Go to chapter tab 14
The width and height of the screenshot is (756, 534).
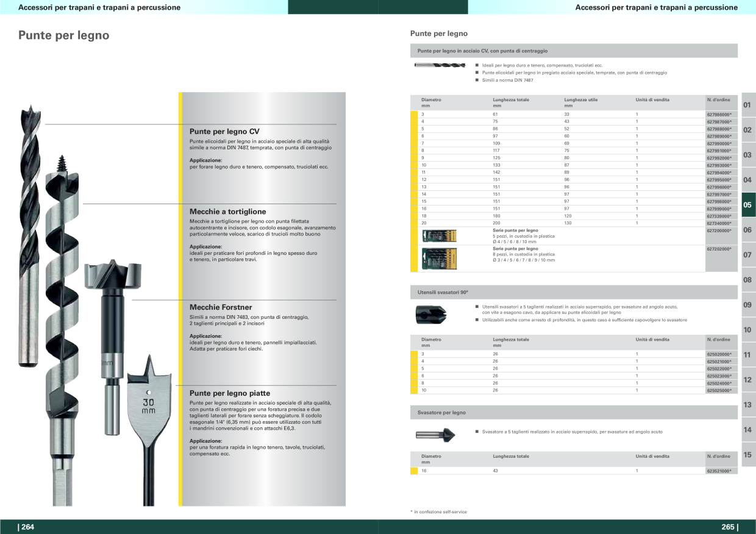(x=748, y=430)
